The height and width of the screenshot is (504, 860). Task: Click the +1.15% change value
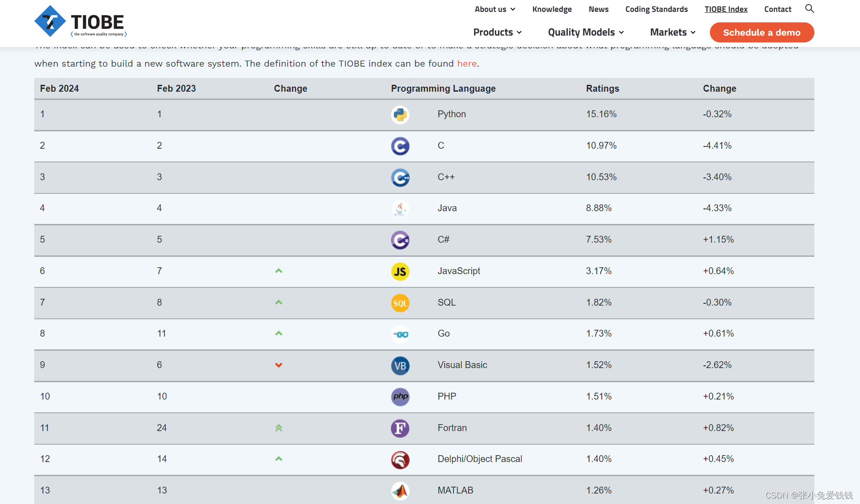pyautogui.click(x=719, y=239)
